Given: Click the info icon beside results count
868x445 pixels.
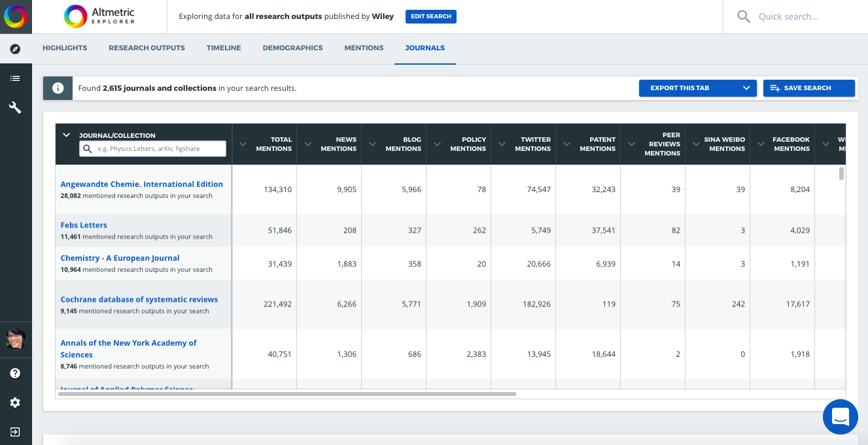Looking at the screenshot, I should pos(58,88).
